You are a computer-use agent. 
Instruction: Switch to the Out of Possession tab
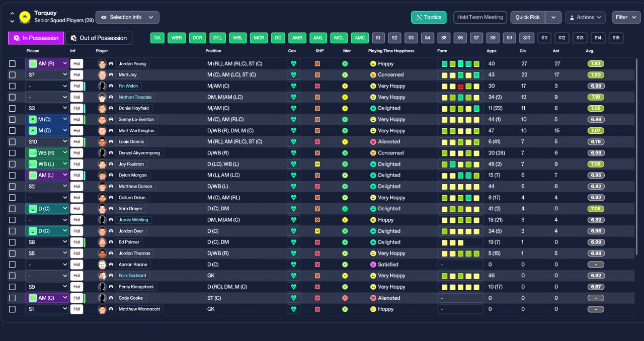(99, 38)
